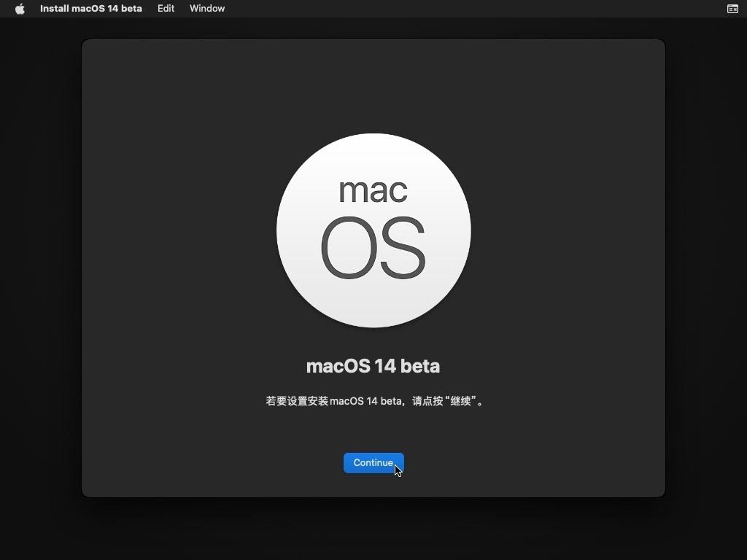Viewport: 747px width, 560px height.
Task: Expand the Edit menu dropdown
Action: [x=166, y=8]
